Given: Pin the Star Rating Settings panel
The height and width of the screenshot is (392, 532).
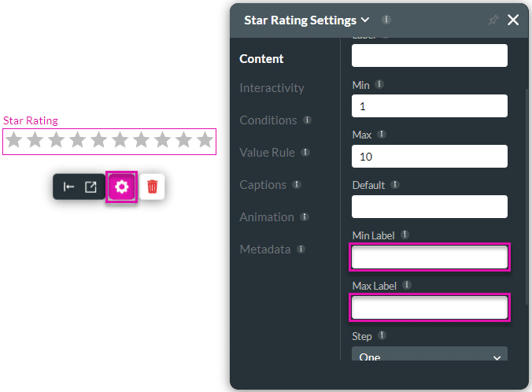Looking at the screenshot, I should click(x=493, y=20).
